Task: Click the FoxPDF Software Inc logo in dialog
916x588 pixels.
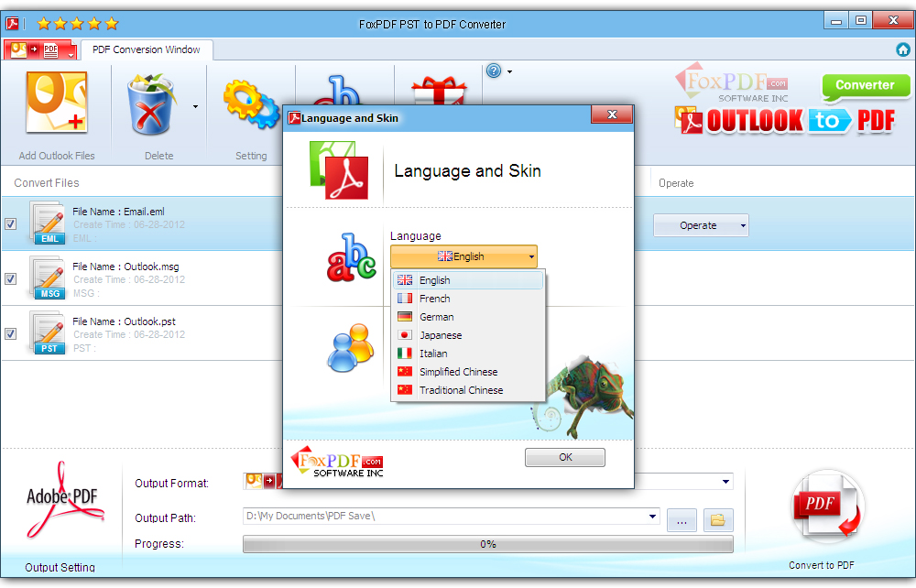Action: (337, 462)
